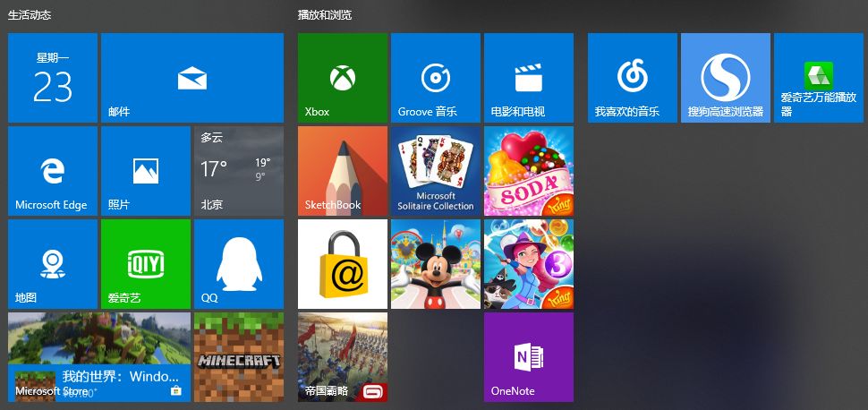Open the 照片 photos tile

point(146,171)
